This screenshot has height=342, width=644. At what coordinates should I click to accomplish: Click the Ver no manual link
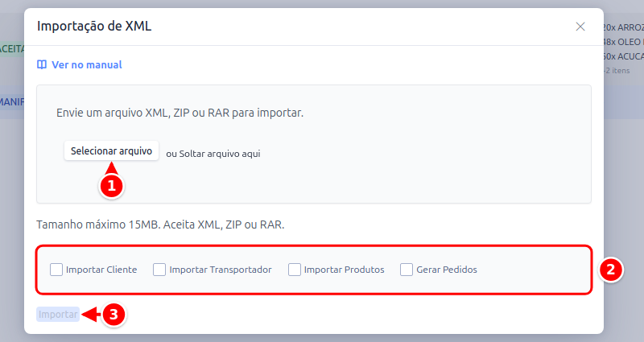[x=87, y=65]
